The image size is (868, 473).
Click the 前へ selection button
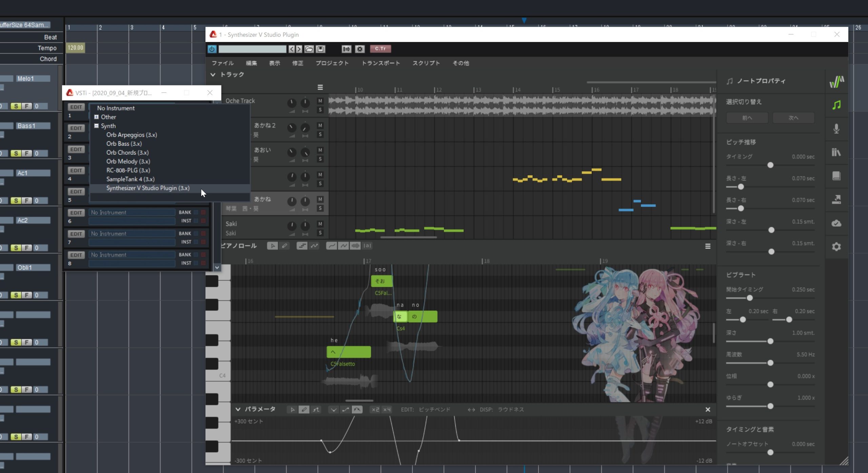click(747, 118)
